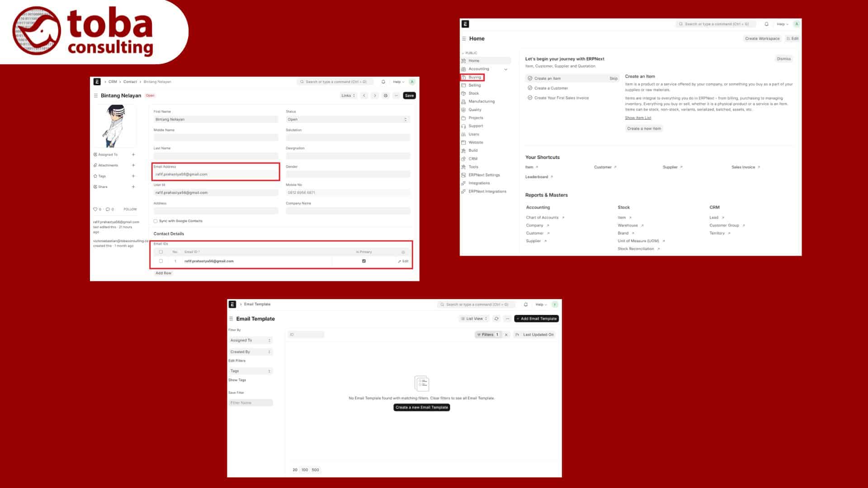This screenshot has width=868, height=488.
Task: Expand the Accounting chevron in the sidebar
Action: click(x=506, y=69)
